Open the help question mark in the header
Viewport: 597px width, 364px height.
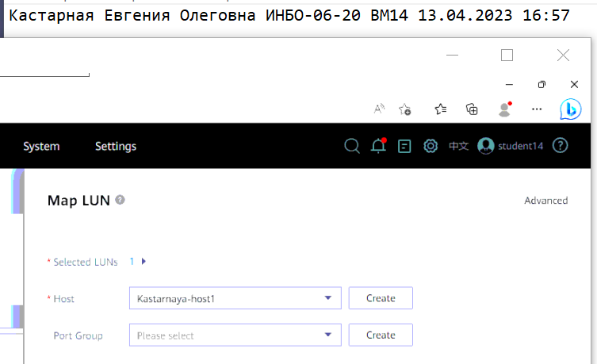click(x=560, y=145)
